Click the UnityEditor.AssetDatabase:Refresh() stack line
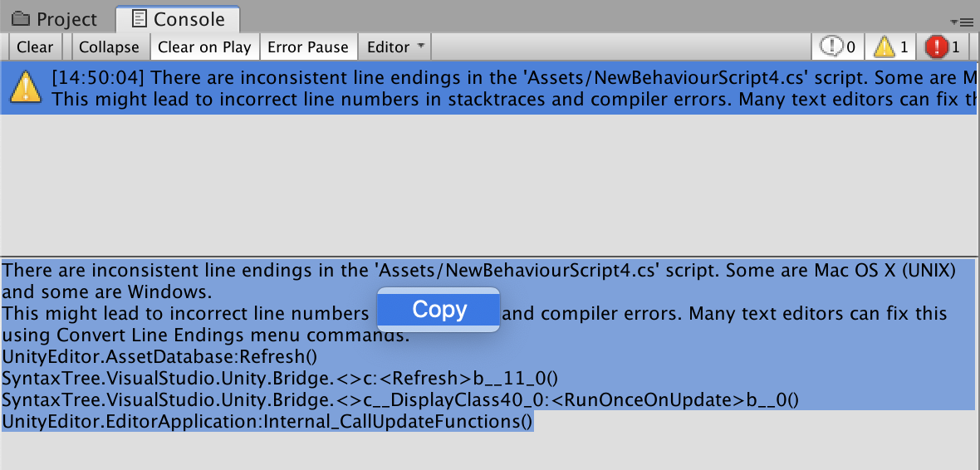This screenshot has height=470, width=980. pos(160,357)
